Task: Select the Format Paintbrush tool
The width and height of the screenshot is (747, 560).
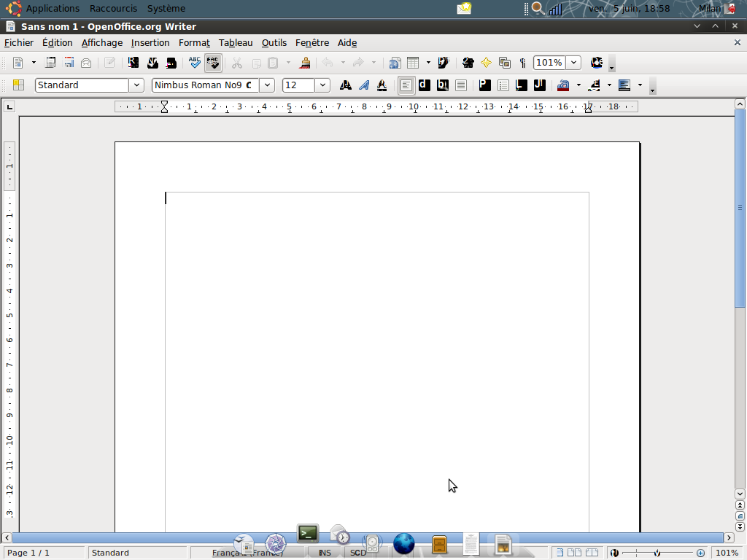Action: coord(306,63)
